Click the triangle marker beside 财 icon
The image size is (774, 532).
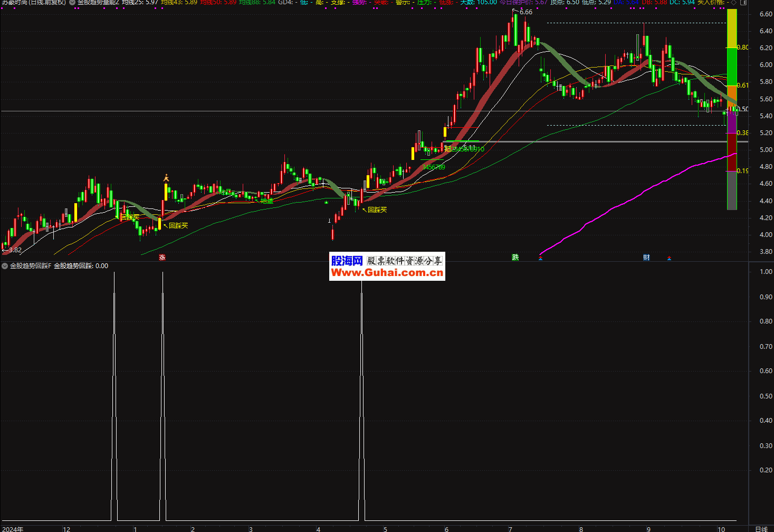tap(669, 259)
